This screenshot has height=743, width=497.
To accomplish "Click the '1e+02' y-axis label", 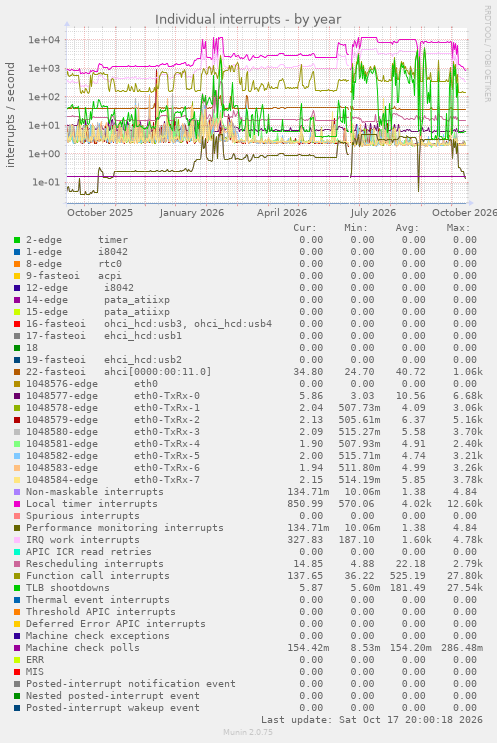I will [45, 97].
